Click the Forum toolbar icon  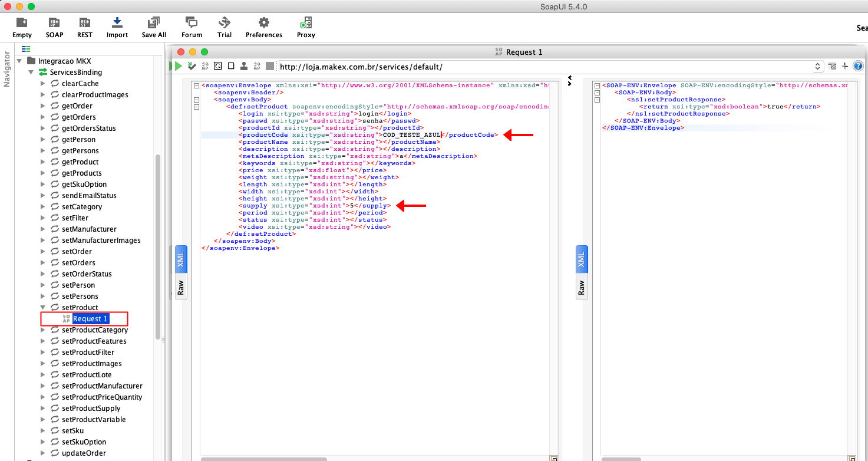click(x=192, y=23)
